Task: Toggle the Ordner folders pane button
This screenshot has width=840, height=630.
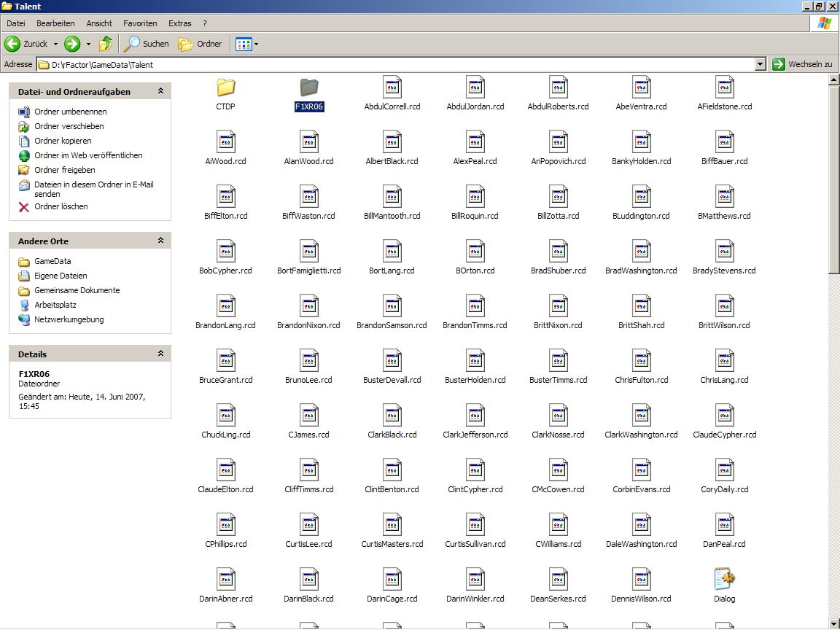Action: (x=200, y=44)
